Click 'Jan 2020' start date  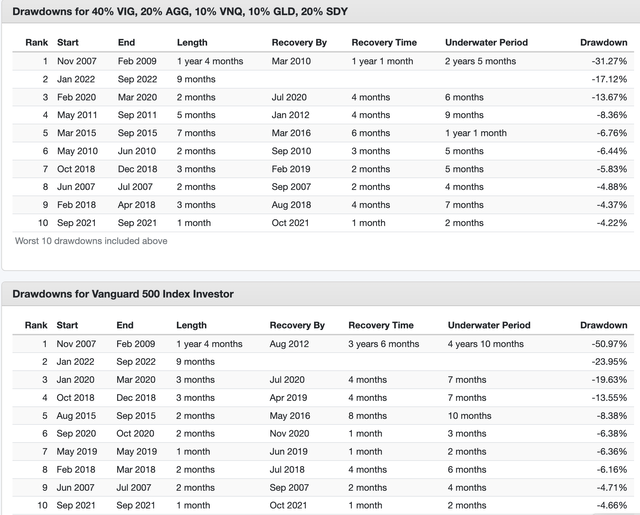click(x=75, y=380)
